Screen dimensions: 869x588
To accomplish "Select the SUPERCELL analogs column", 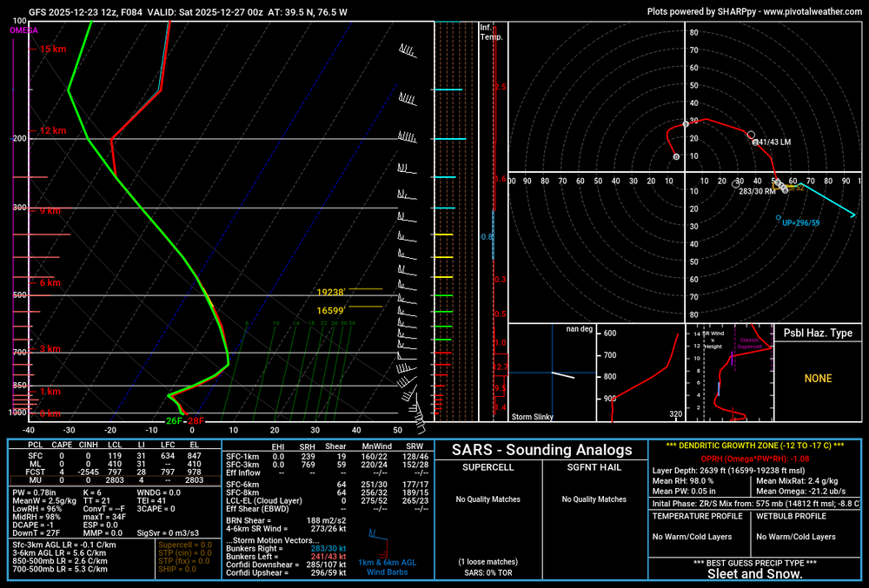I will [487, 468].
